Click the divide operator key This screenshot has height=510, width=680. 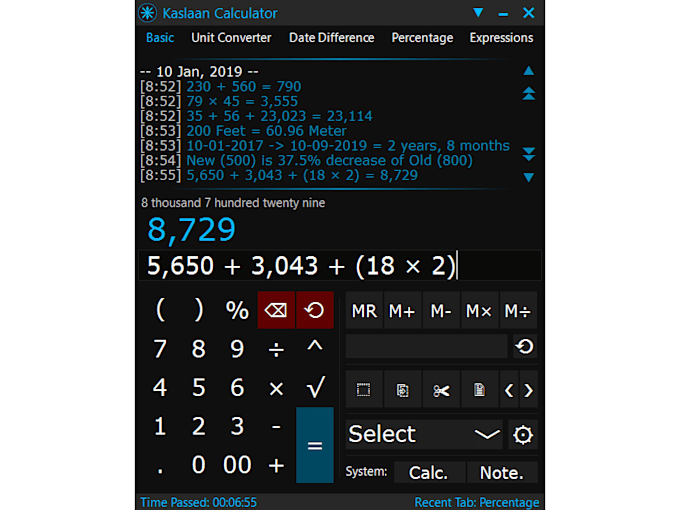pyautogui.click(x=276, y=349)
